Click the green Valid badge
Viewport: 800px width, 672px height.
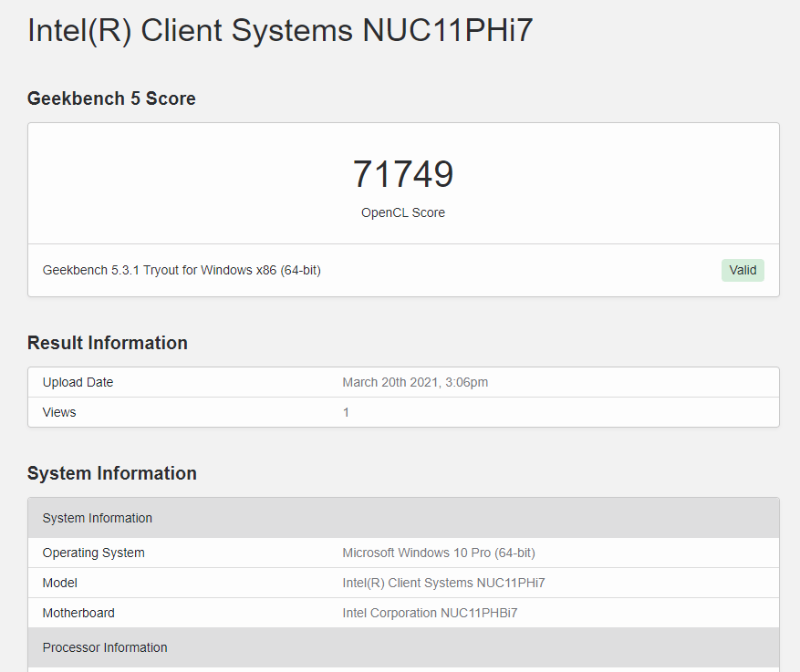[x=743, y=270]
